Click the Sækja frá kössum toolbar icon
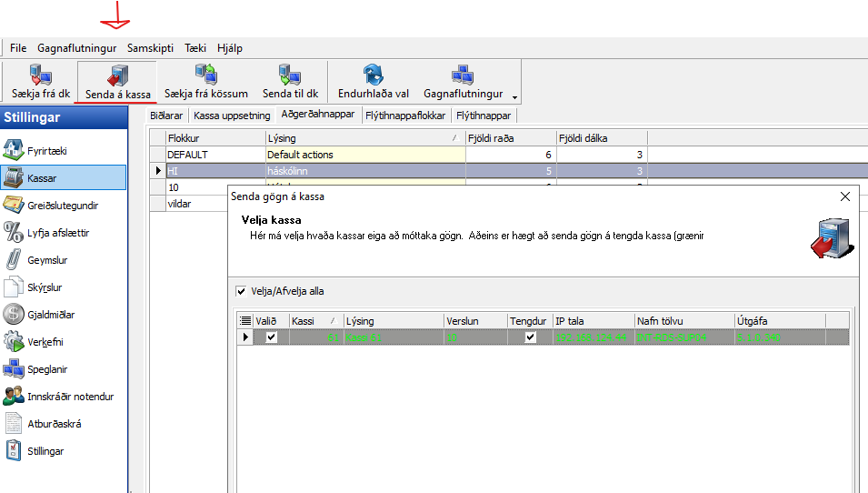The height and width of the screenshot is (493, 868). 206,75
